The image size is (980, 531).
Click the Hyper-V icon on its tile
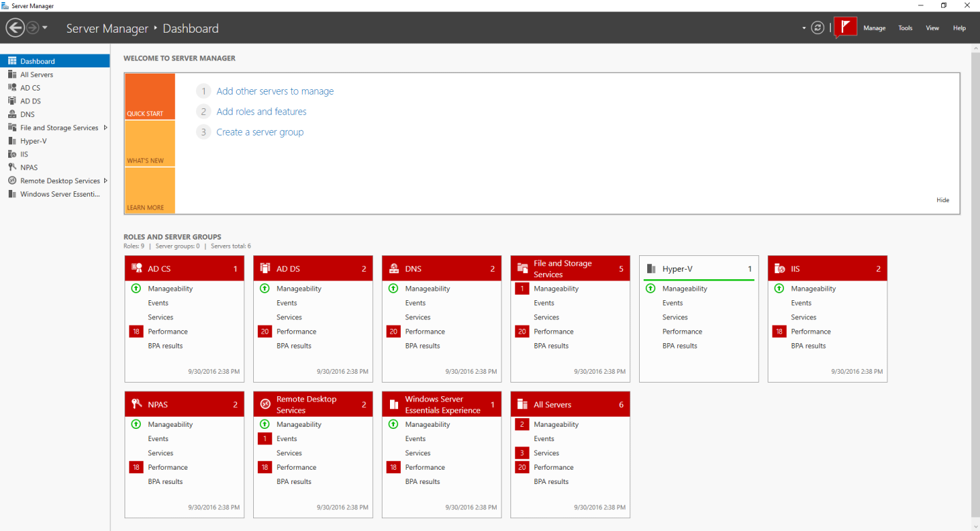point(652,268)
